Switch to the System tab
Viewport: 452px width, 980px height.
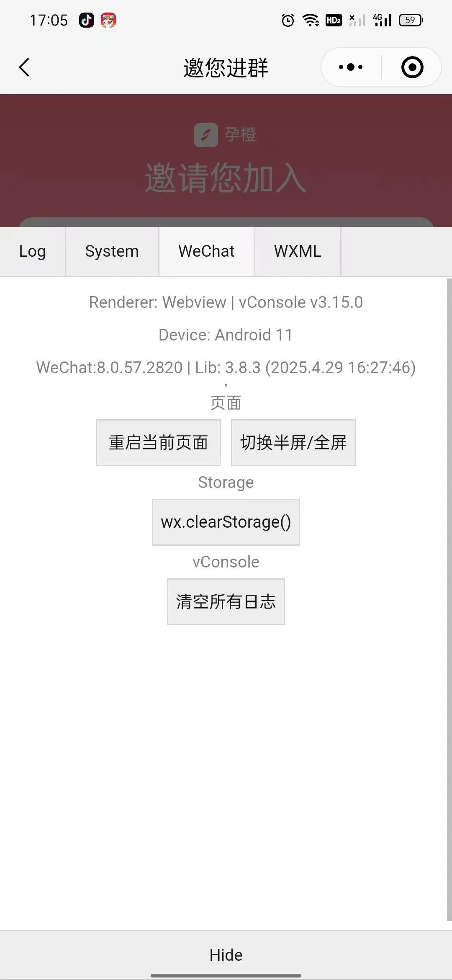pos(112,251)
